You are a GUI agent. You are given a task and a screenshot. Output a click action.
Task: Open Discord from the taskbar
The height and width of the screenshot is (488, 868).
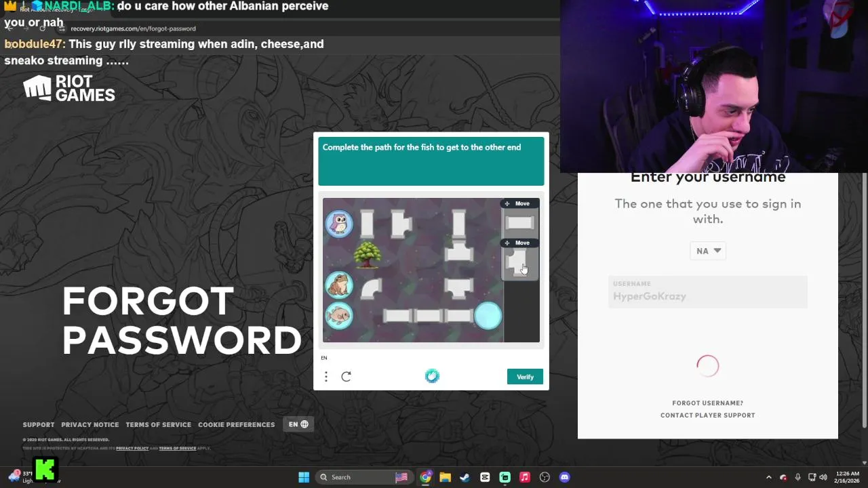coord(564,477)
